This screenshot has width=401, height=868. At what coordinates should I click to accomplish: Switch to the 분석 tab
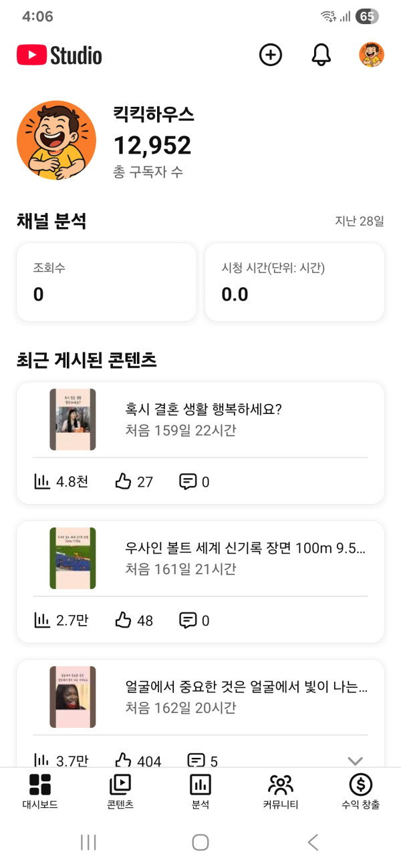tap(200, 791)
